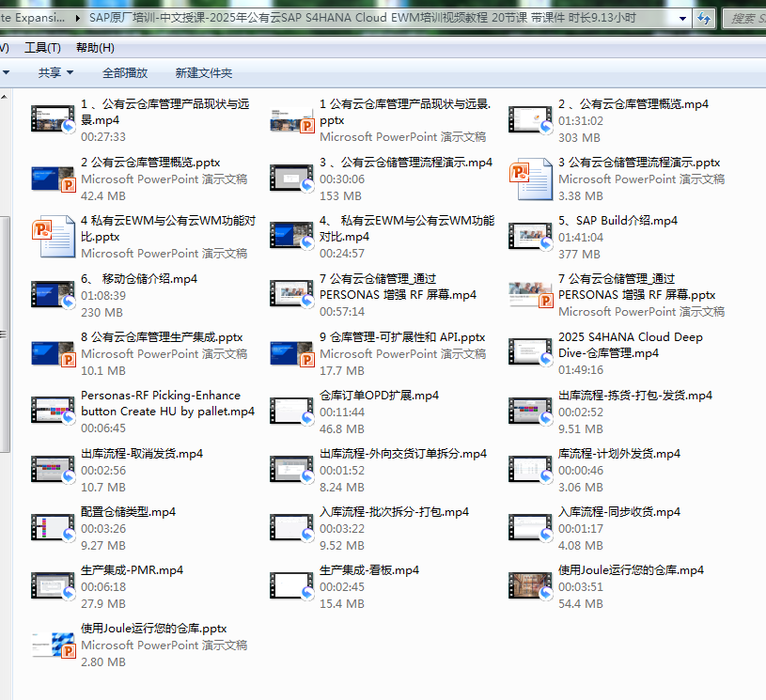Click the refresh button beside address bar
The image size is (766, 700).
[x=704, y=18]
